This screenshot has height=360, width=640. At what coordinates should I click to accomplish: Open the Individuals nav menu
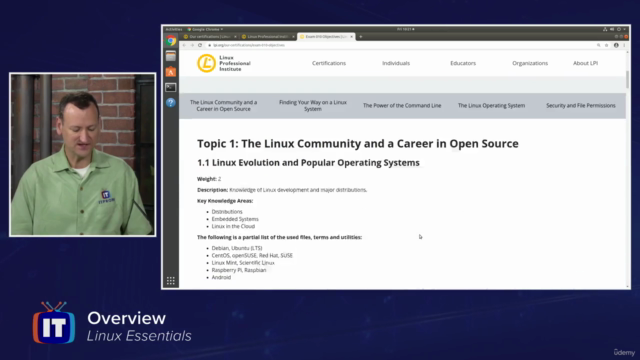[396, 63]
